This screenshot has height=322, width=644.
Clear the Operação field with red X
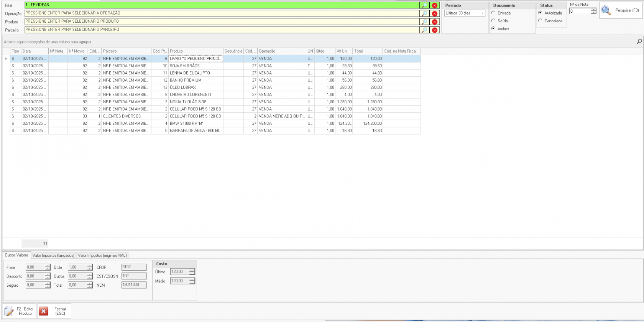pos(435,13)
